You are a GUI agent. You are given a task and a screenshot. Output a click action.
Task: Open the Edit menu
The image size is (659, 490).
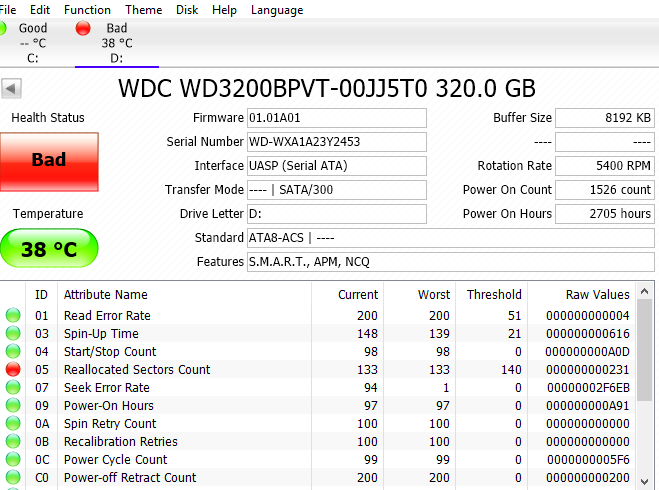tap(40, 10)
